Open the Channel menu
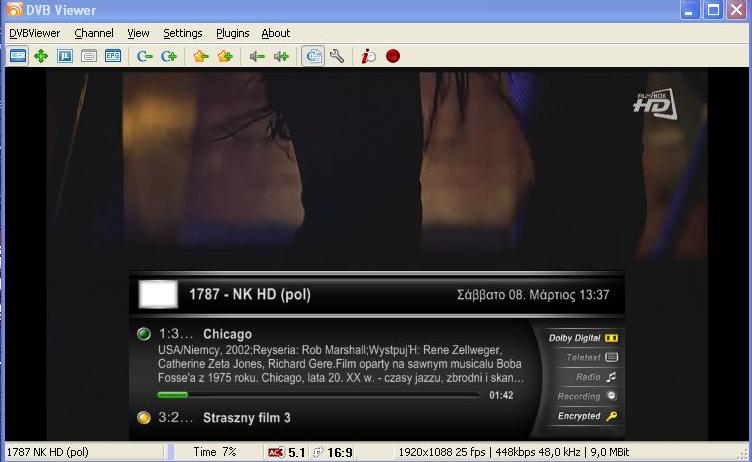Viewport: 752px width, 462px height. [94, 33]
